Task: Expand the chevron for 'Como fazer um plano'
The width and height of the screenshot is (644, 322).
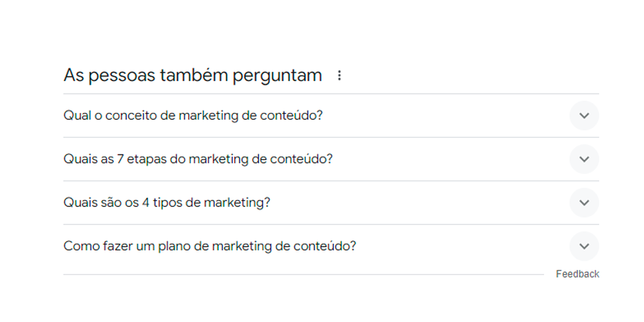Action: [x=584, y=246]
